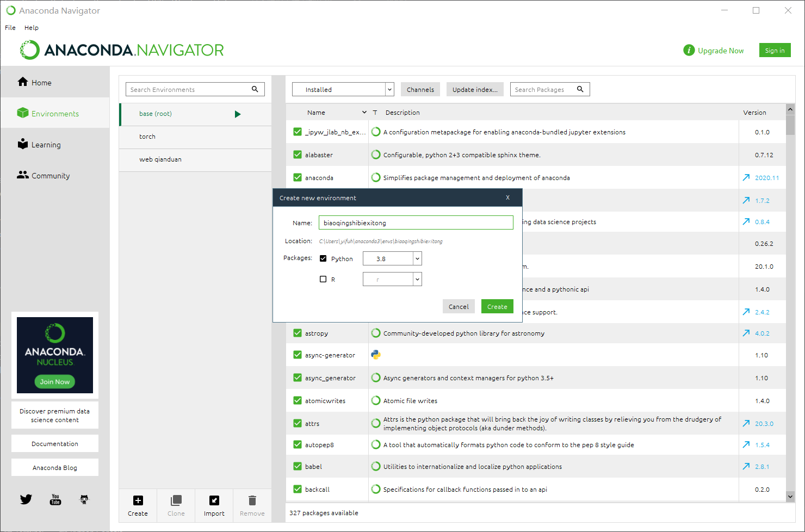Toggle the async-generator package checkbox
Image resolution: width=805 pixels, height=532 pixels.
(x=298, y=355)
